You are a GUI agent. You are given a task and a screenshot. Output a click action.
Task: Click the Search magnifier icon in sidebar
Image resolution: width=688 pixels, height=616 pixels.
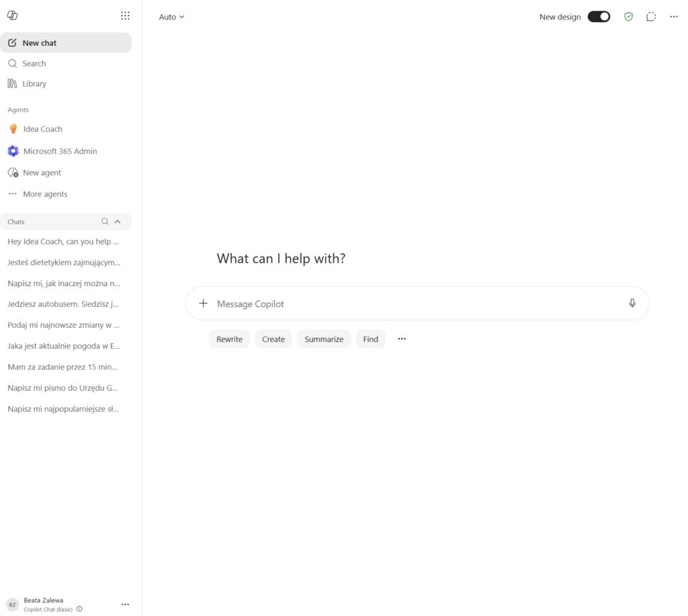[12, 64]
